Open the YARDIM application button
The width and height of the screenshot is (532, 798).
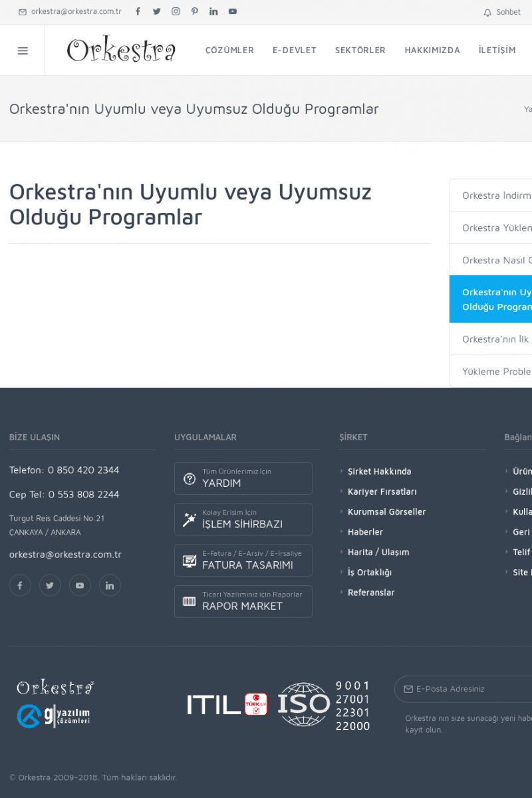point(243,479)
